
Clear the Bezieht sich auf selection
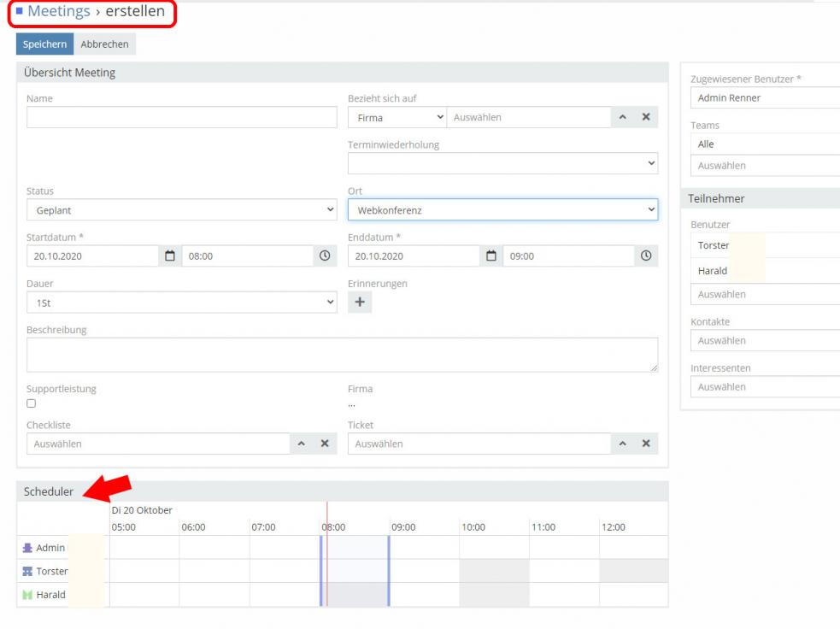(x=646, y=117)
